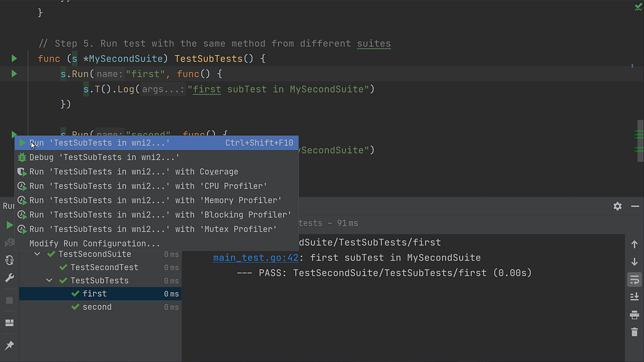Click the stop square button
Screen dimensions: 644x362
(10, 300)
